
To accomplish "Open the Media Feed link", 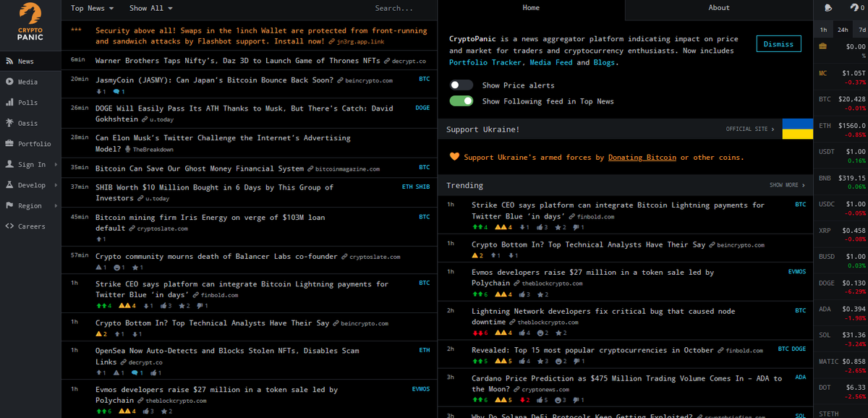I will pos(551,63).
